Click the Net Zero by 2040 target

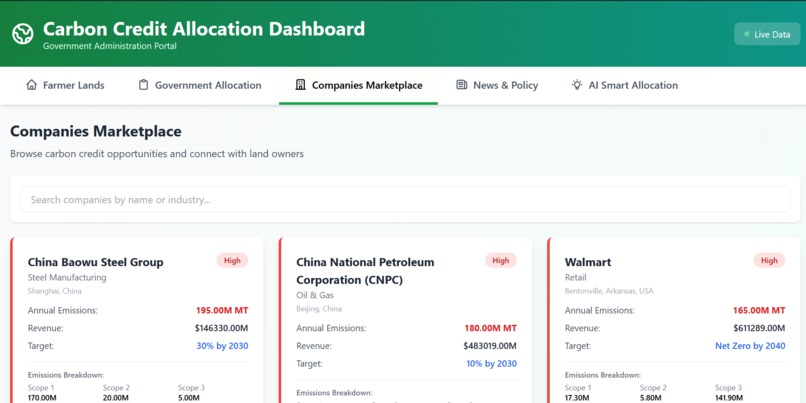[750, 346]
